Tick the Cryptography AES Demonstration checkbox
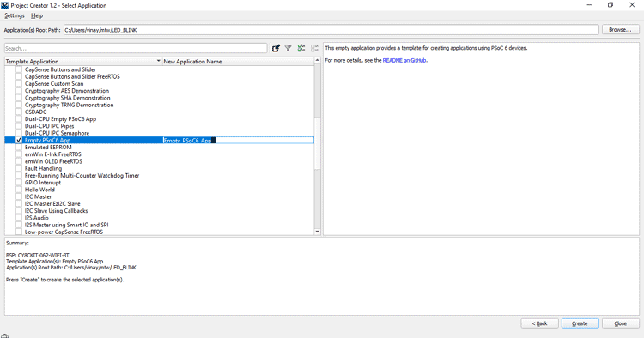Viewport: 644px width, 338px height. point(19,91)
